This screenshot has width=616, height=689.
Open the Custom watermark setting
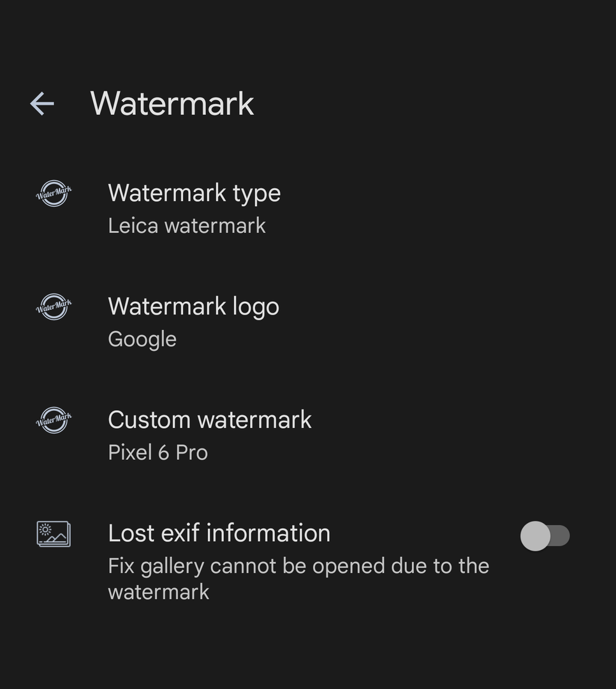[x=210, y=420]
